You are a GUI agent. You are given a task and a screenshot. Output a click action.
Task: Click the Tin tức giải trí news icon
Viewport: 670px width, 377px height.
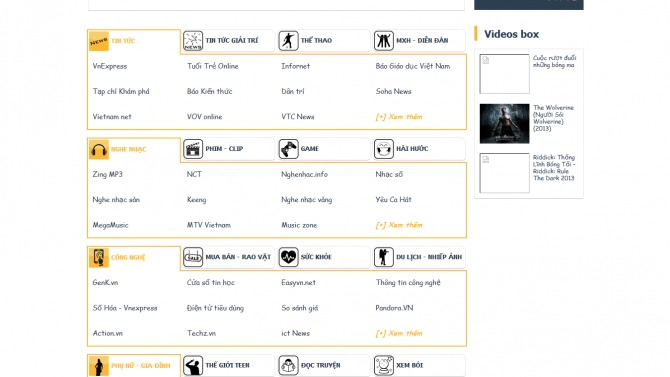[193, 41]
